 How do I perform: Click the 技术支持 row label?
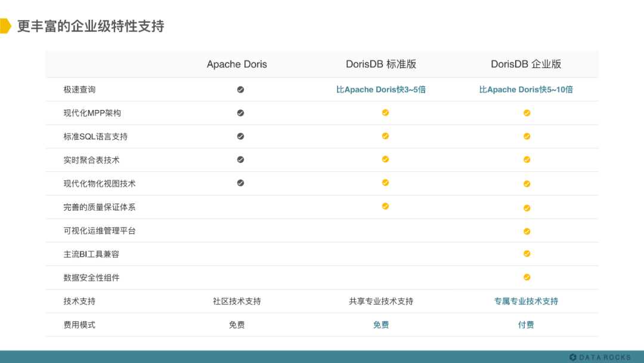79,302
